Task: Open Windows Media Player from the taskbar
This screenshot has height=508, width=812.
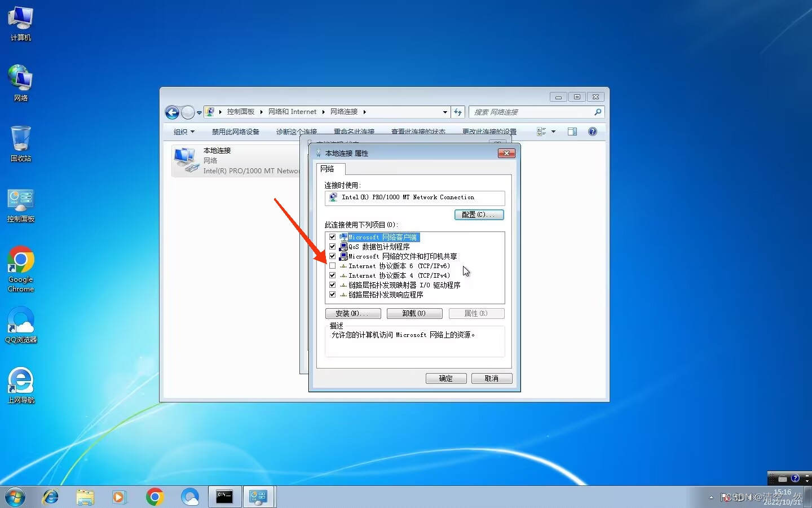Action: click(x=119, y=497)
